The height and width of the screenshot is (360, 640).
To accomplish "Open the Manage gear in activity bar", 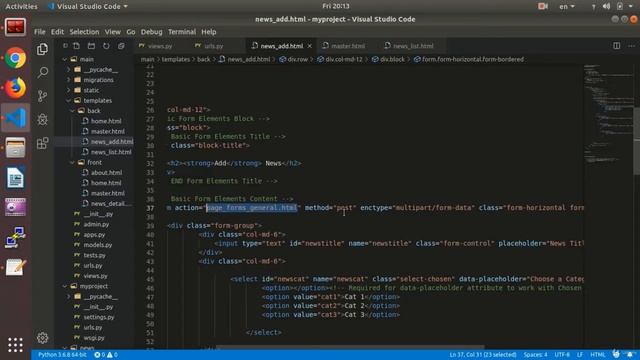I will [x=42, y=338].
